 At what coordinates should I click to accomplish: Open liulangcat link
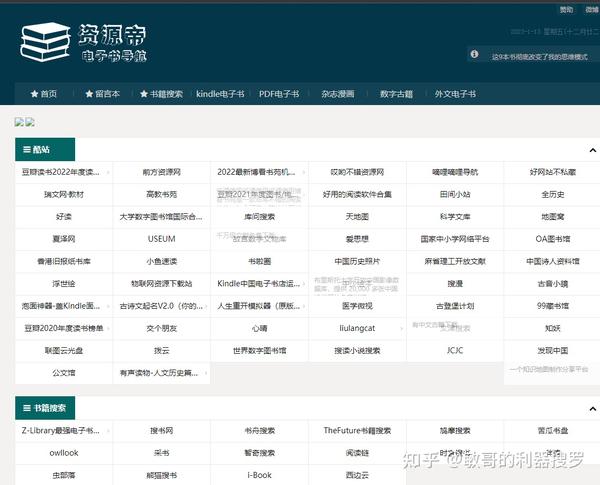[357, 328]
